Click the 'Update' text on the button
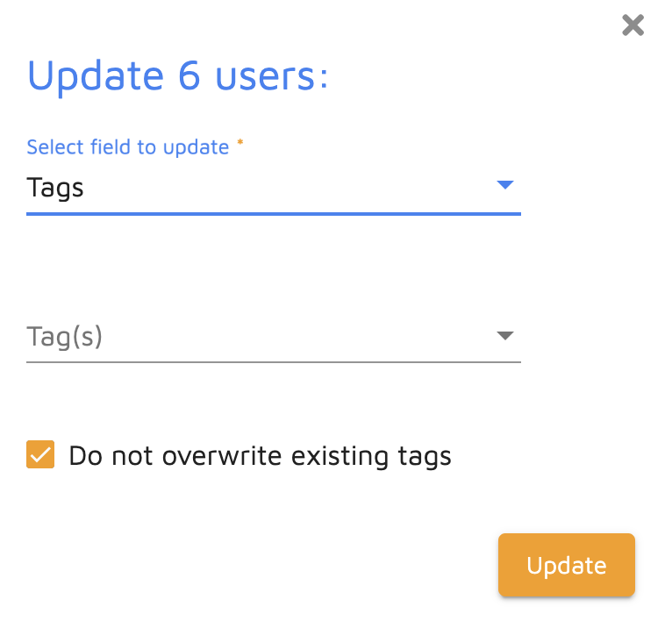Image resolution: width=672 pixels, height=628 pixels. [566, 566]
